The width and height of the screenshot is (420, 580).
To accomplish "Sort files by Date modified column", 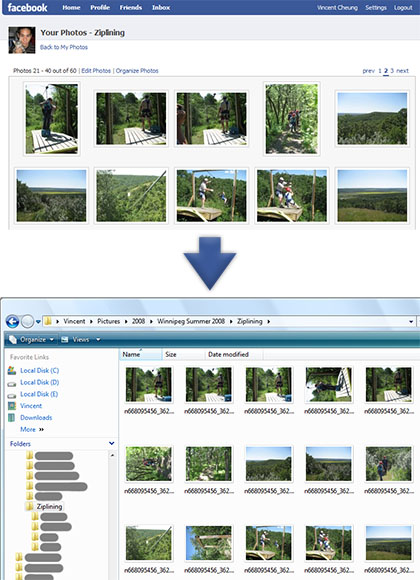I will [x=228, y=354].
